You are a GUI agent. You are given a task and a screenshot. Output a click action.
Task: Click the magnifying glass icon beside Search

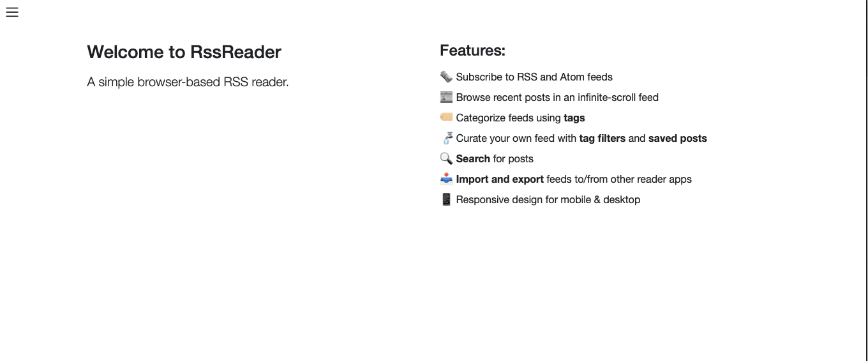(x=446, y=158)
